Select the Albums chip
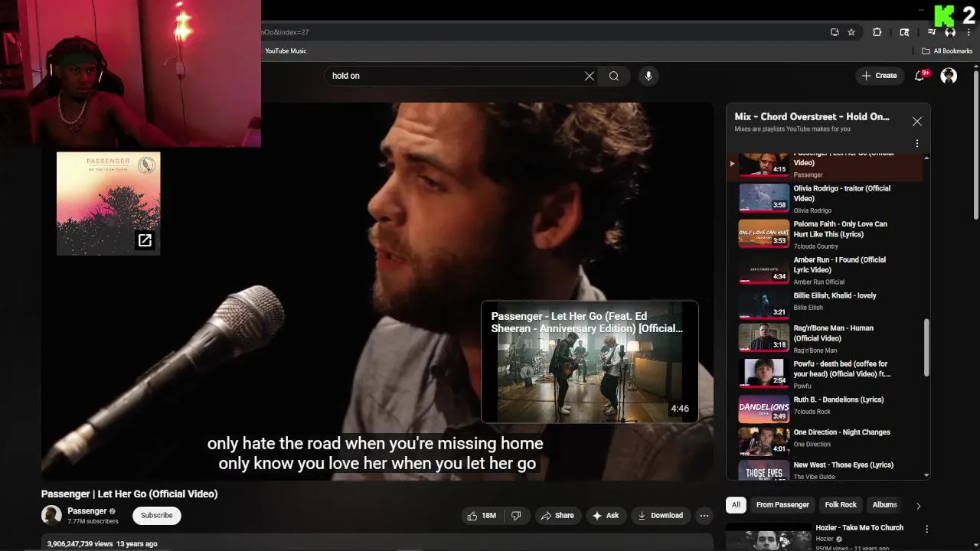This screenshot has height=551, width=980. click(x=884, y=504)
